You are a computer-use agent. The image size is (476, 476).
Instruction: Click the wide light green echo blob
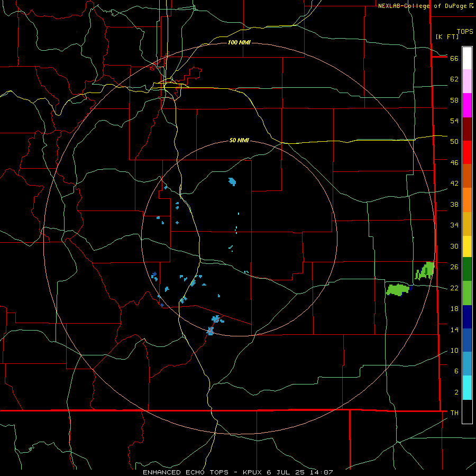[x=398, y=290]
